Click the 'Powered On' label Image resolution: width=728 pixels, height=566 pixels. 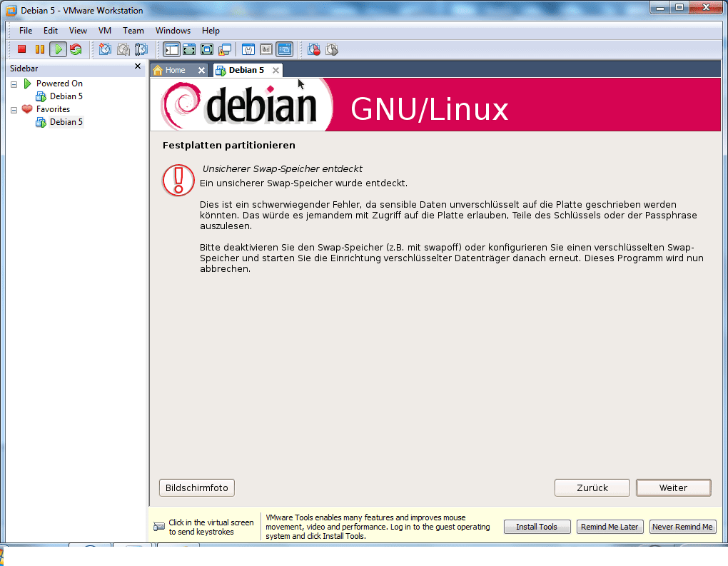point(59,84)
